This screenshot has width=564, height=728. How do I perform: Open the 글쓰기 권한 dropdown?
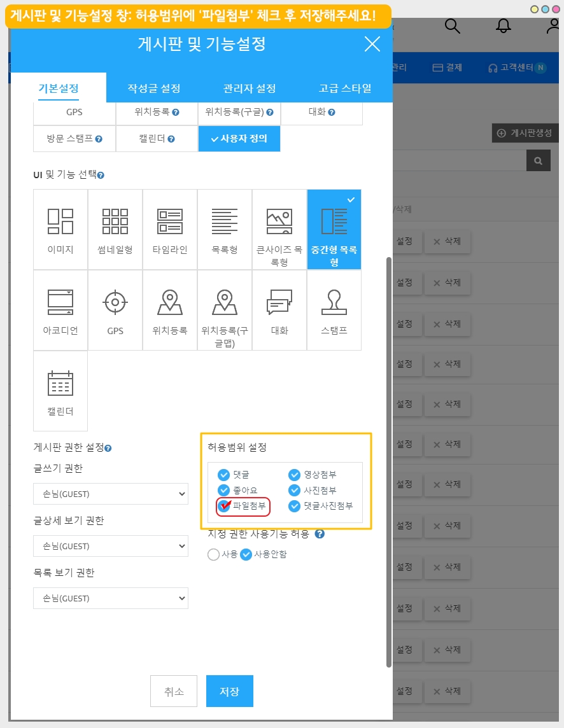[111, 494]
